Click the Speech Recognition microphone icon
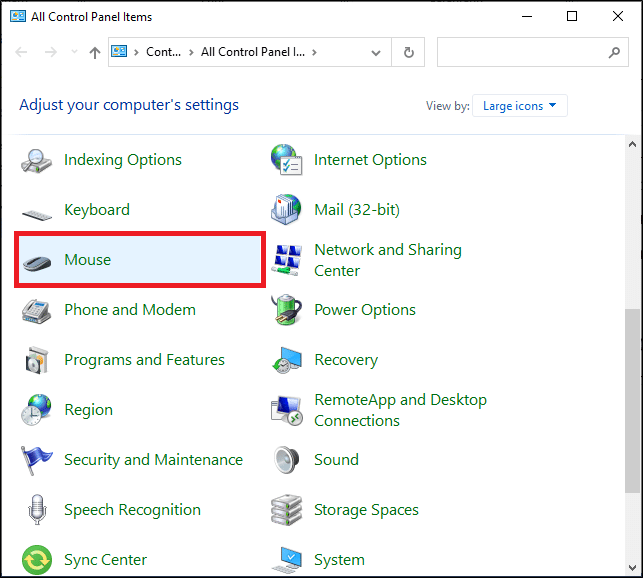Image resolution: width=643 pixels, height=578 pixels. pyautogui.click(x=37, y=510)
